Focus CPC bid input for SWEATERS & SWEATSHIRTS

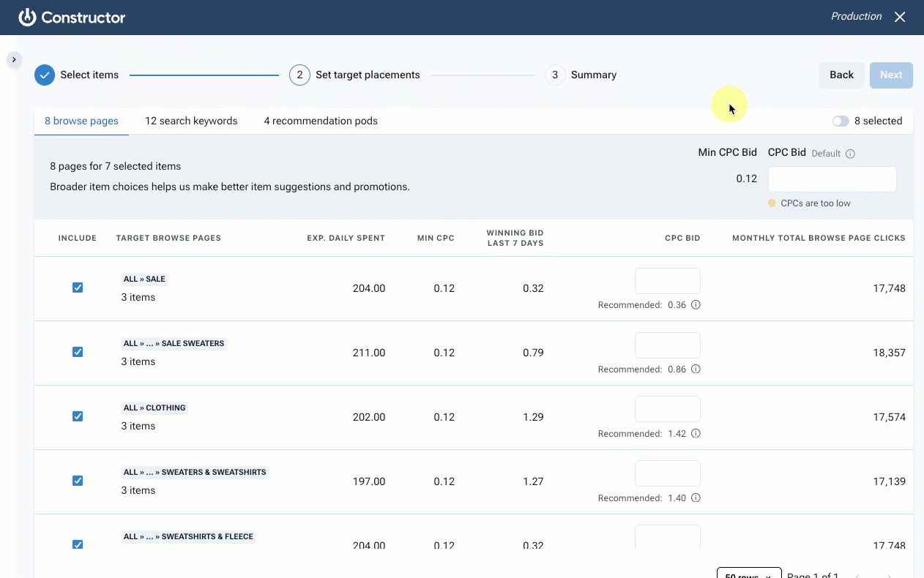[668, 473]
